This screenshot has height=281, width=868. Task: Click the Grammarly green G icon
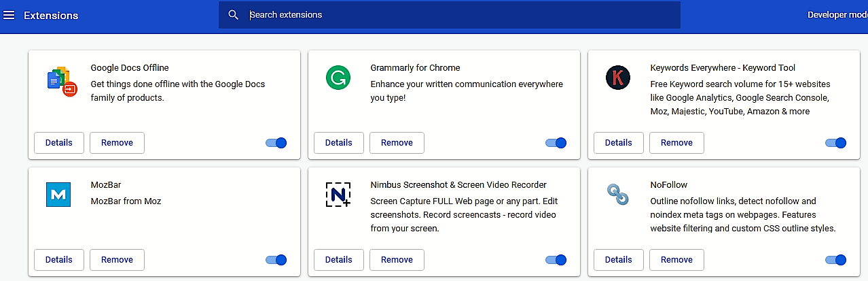pyautogui.click(x=338, y=78)
